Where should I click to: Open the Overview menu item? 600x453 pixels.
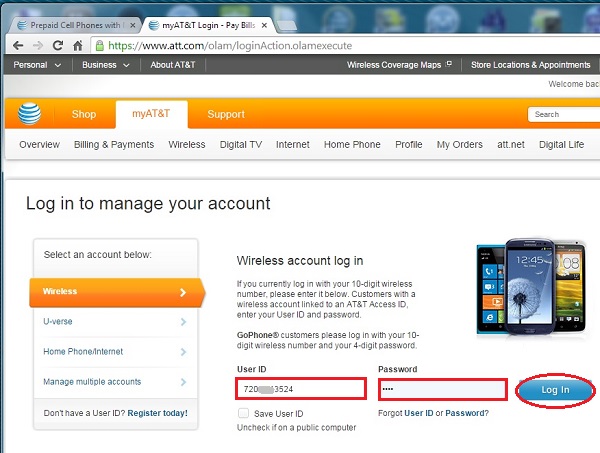click(x=39, y=144)
